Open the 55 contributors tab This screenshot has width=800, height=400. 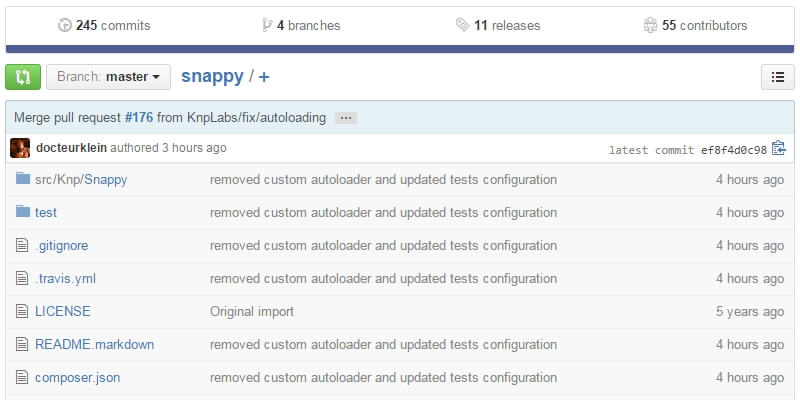click(696, 25)
